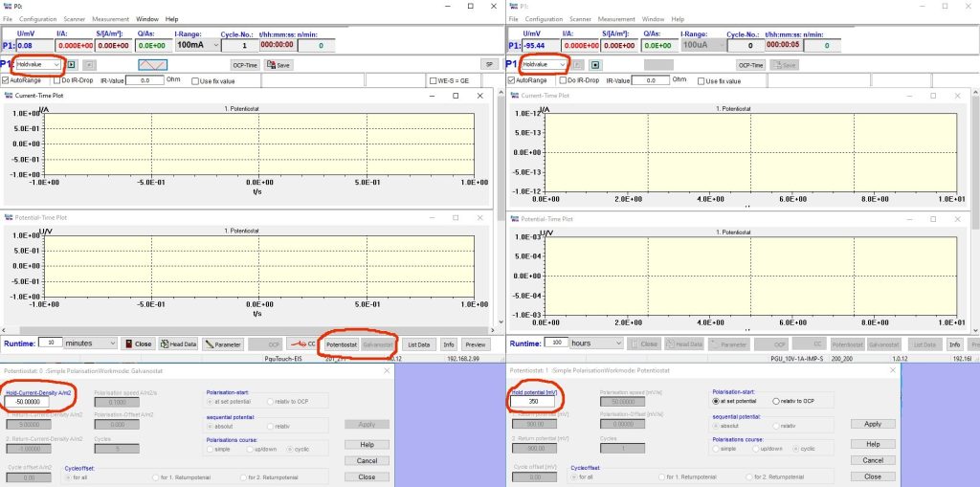Screen dimensions: 980x487
Task: Open Parameter settings in the P0 window
Action: coord(223,343)
